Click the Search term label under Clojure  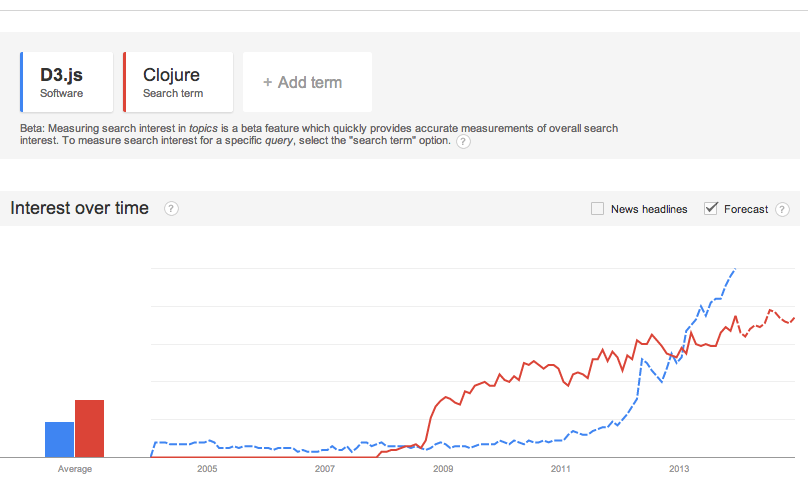click(x=173, y=94)
